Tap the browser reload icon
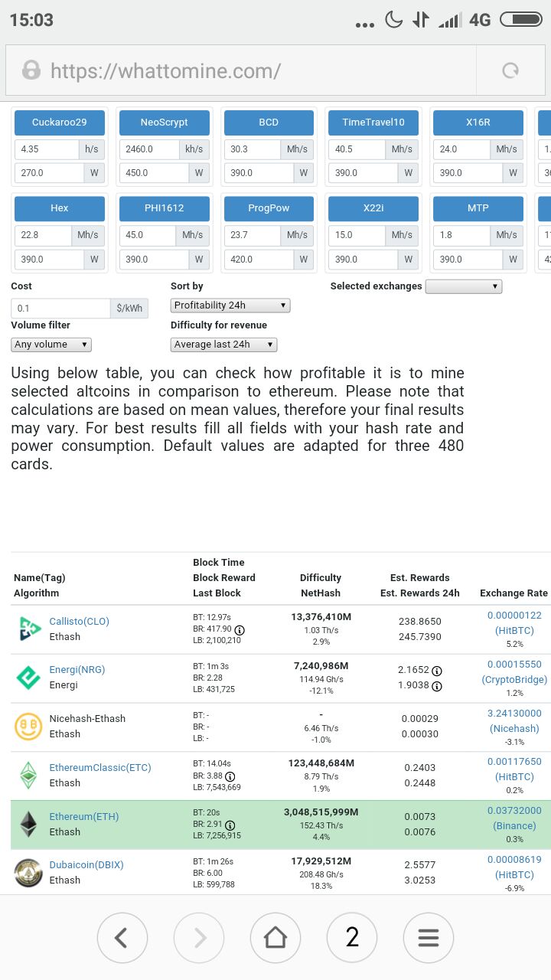Image resolution: width=551 pixels, height=980 pixels. pyautogui.click(x=510, y=71)
